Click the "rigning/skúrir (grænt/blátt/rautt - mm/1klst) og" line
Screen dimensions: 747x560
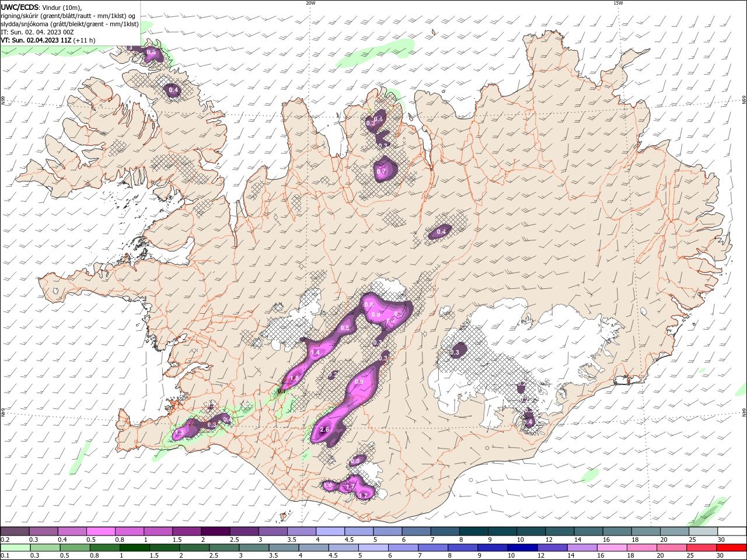[68, 16]
